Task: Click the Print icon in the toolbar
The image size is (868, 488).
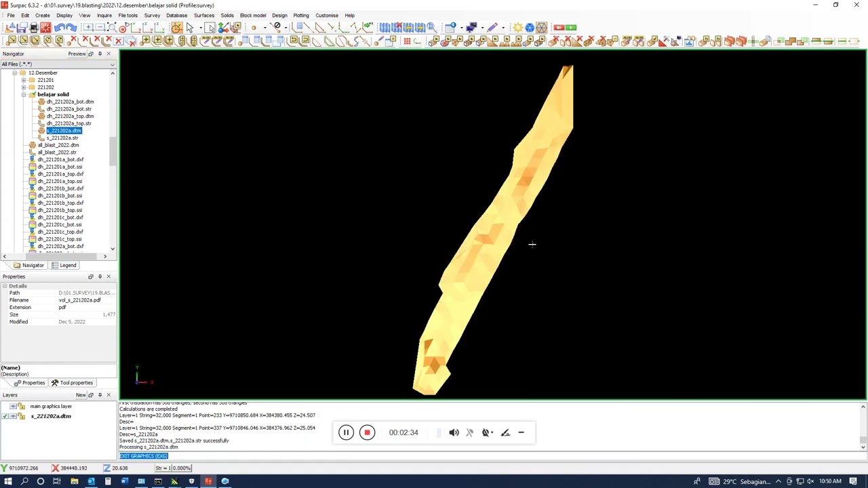Action: 33,27
